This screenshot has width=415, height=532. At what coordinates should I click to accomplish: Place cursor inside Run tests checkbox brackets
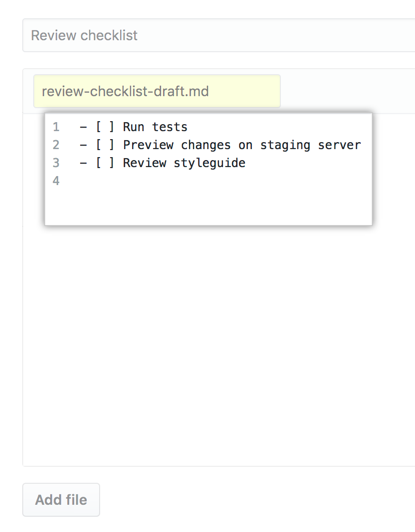click(x=105, y=127)
